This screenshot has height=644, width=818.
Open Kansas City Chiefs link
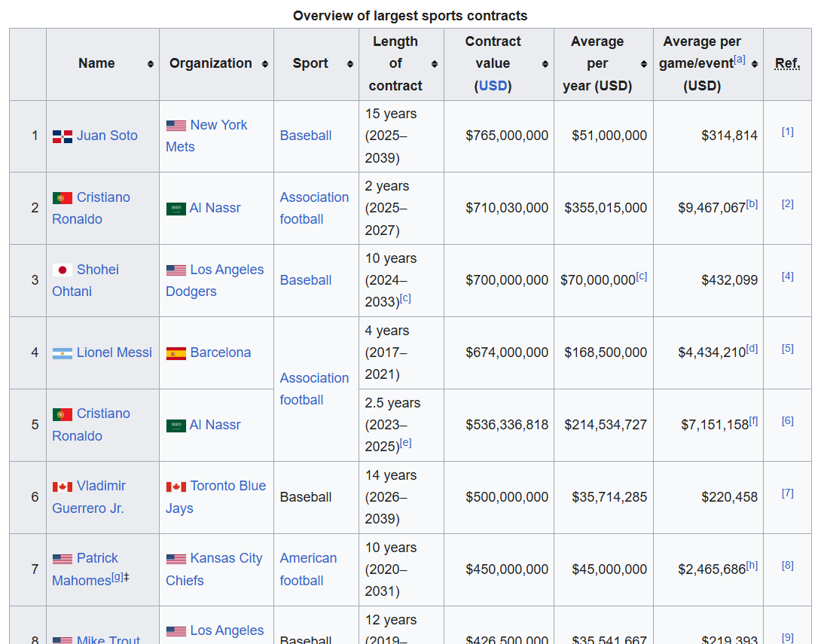click(214, 569)
